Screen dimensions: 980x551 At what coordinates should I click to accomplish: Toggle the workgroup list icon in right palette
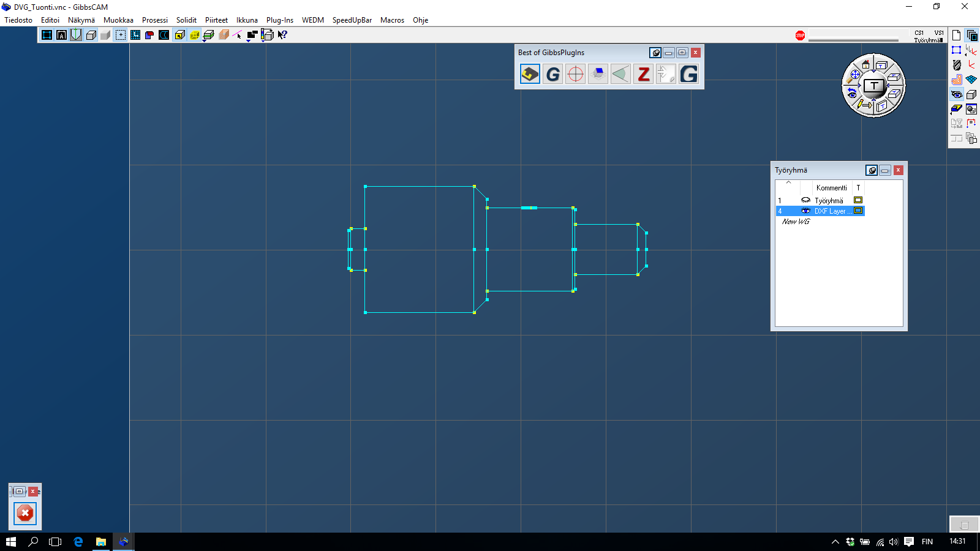pos(971,36)
